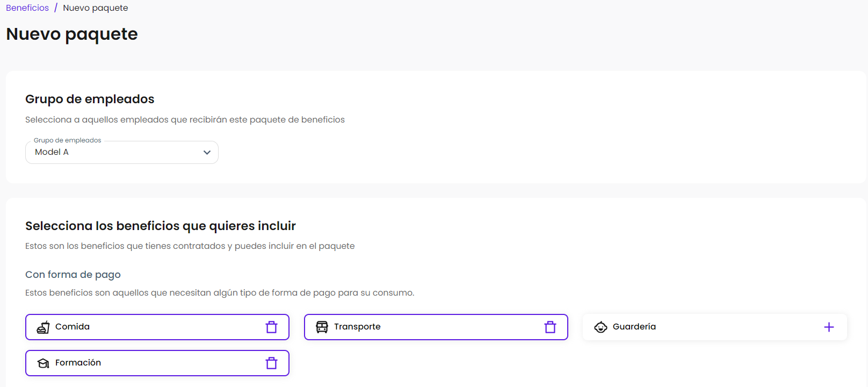The width and height of the screenshot is (868, 387).
Task: Add Guardería with the plus icon
Action: [829, 327]
